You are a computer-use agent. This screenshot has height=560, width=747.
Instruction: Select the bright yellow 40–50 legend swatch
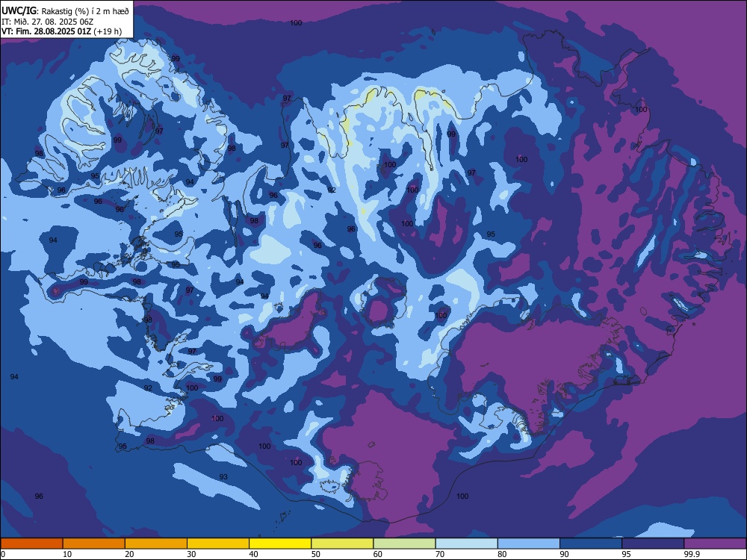[x=280, y=544]
